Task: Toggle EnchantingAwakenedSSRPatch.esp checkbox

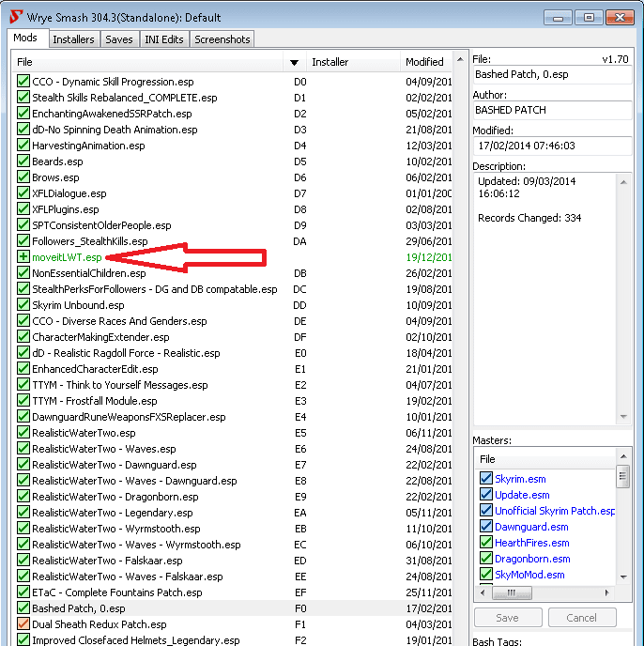Action: pyautogui.click(x=23, y=114)
